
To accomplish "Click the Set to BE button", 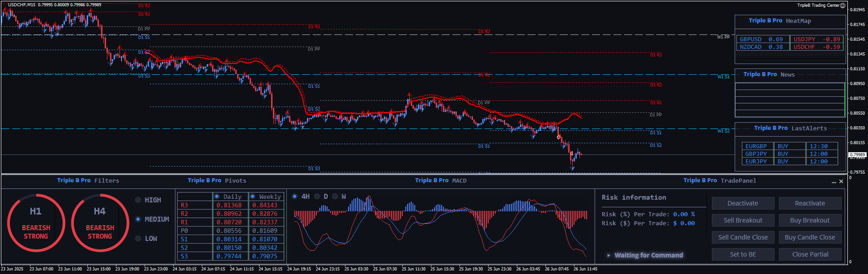I will click(x=743, y=254).
